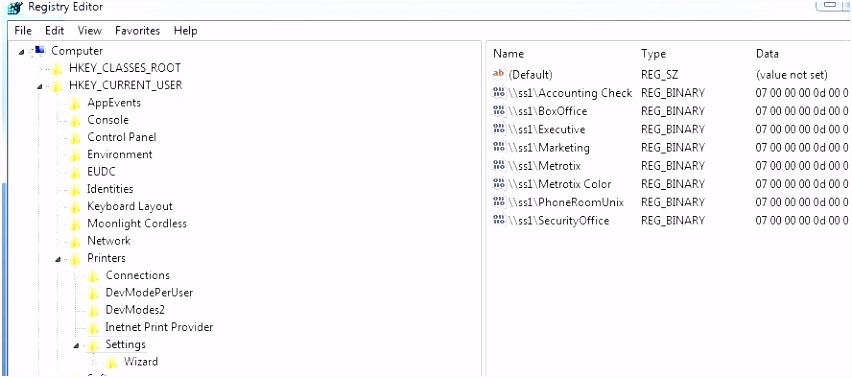Expand the AppEvents key
The image size is (852, 378).
pos(59,104)
